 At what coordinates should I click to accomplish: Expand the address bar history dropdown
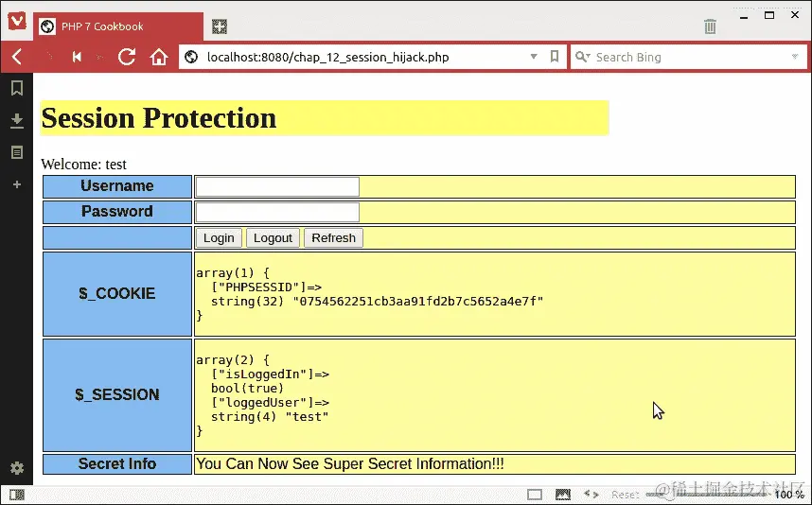click(534, 57)
